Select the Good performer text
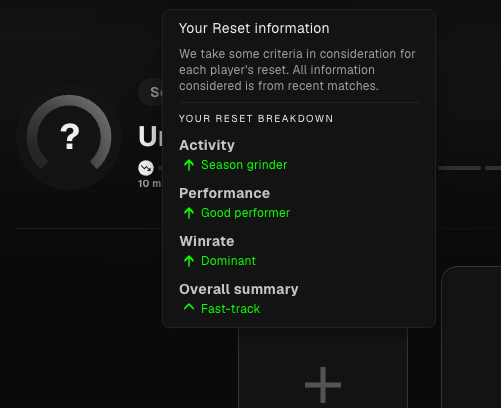 245,213
